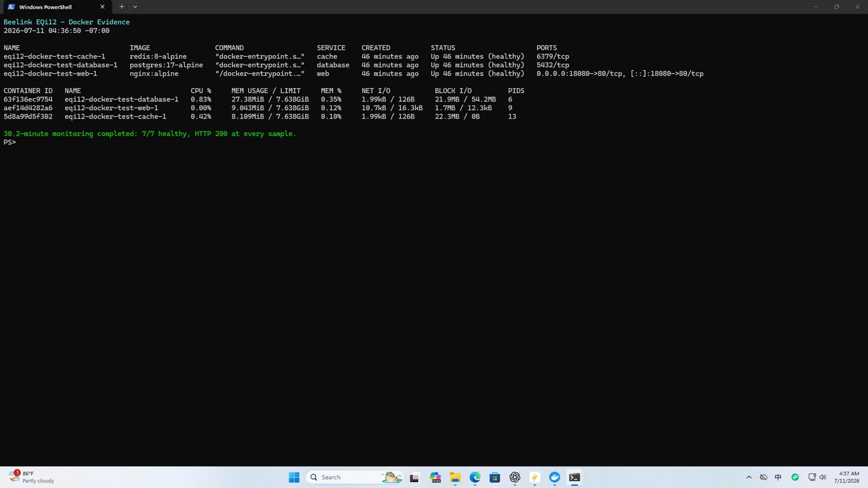The height and width of the screenshot is (488, 868).
Task: Open network settings from the tray
Action: click(812, 477)
